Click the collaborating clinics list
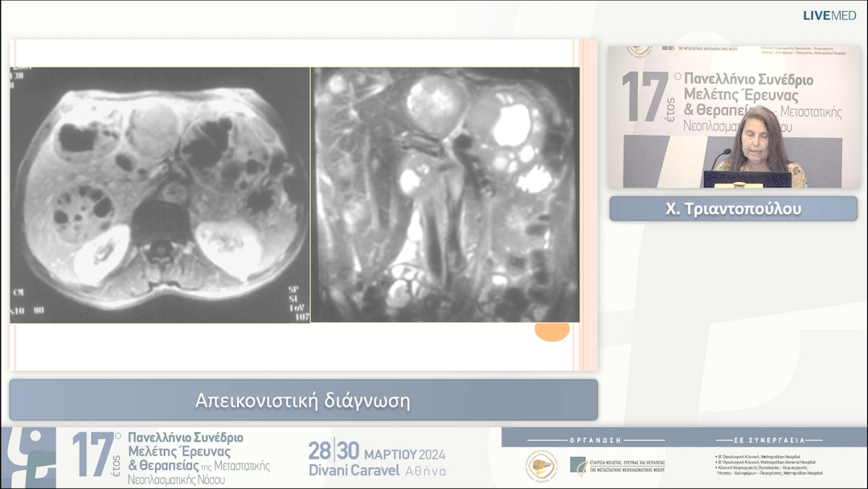The width and height of the screenshot is (868, 489). (x=768, y=464)
